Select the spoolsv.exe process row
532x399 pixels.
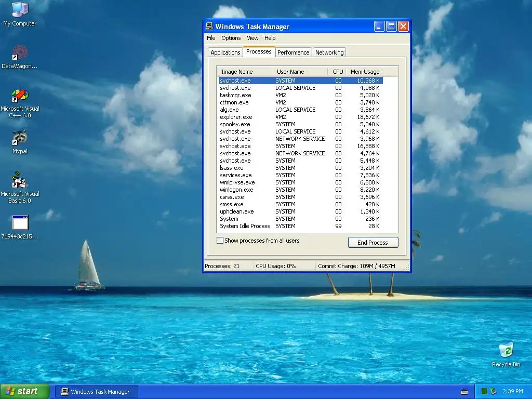pos(301,124)
